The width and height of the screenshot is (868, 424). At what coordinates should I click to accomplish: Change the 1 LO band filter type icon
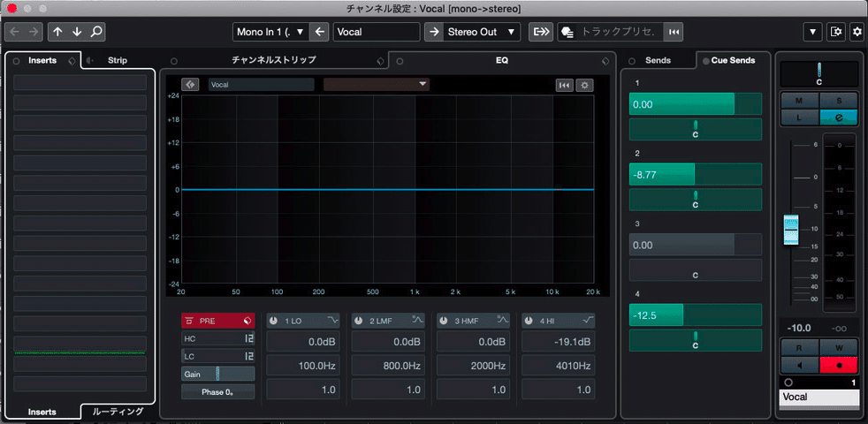point(332,321)
